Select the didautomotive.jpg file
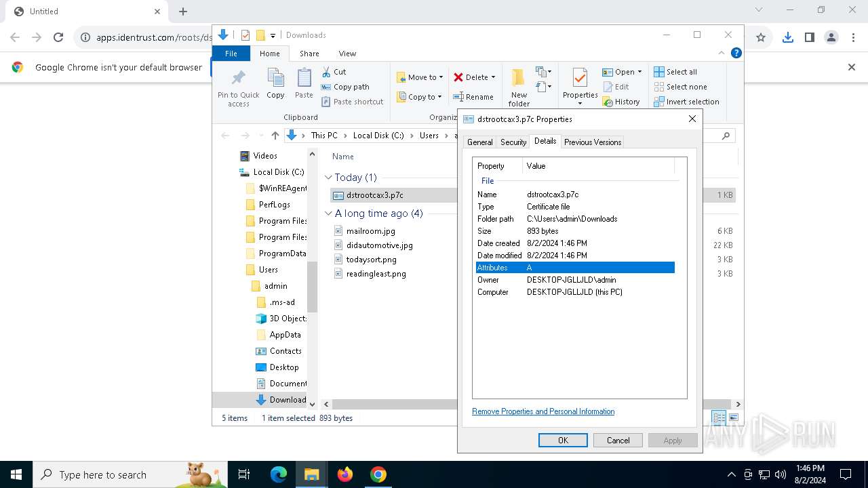The width and height of the screenshot is (868, 488). coord(379,245)
